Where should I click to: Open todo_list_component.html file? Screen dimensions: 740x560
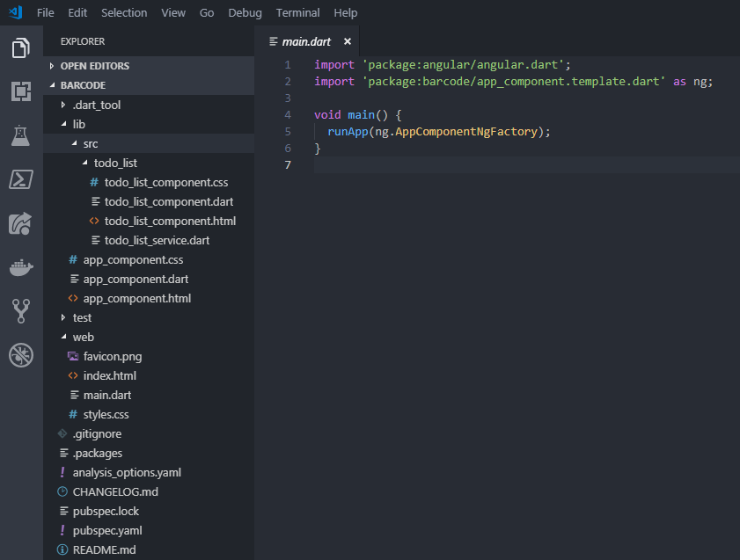pos(169,221)
